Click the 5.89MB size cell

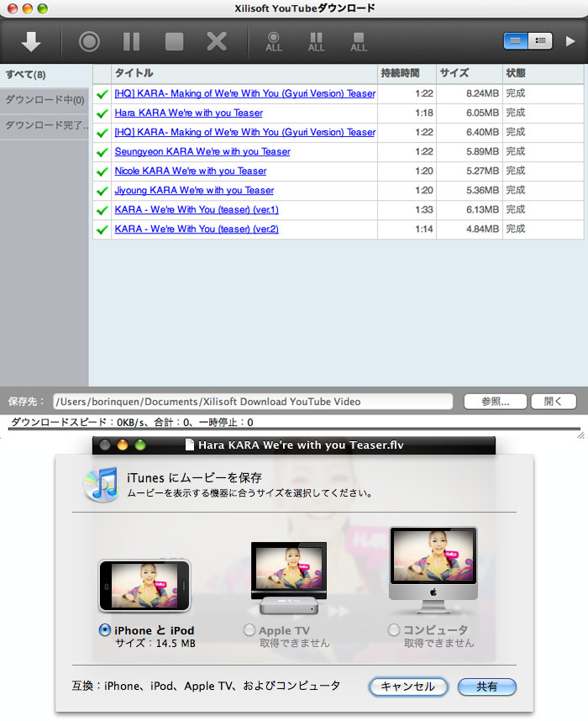click(x=470, y=151)
